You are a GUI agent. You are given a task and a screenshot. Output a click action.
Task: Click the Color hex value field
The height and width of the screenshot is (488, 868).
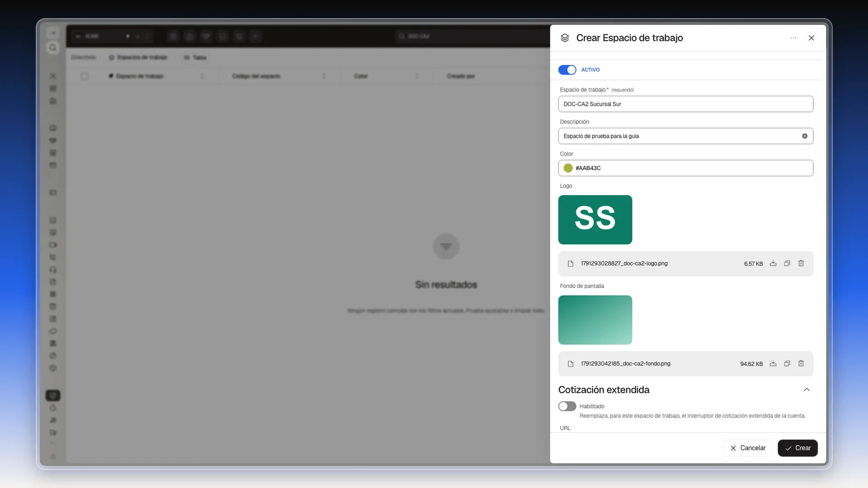pos(685,168)
